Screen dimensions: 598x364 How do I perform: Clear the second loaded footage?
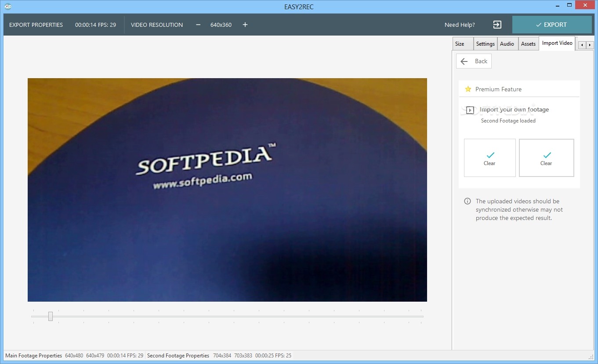[547, 158]
